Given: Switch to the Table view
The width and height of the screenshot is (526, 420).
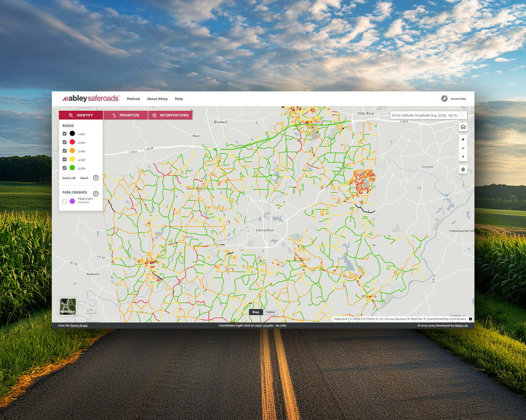Looking at the screenshot, I should [x=270, y=312].
